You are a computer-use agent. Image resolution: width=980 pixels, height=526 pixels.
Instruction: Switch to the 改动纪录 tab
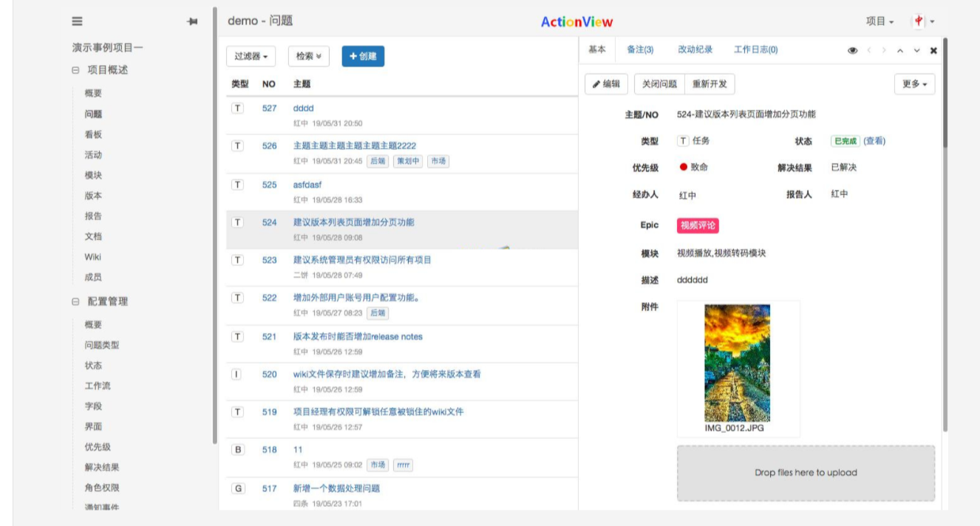pyautogui.click(x=695, y=49)
